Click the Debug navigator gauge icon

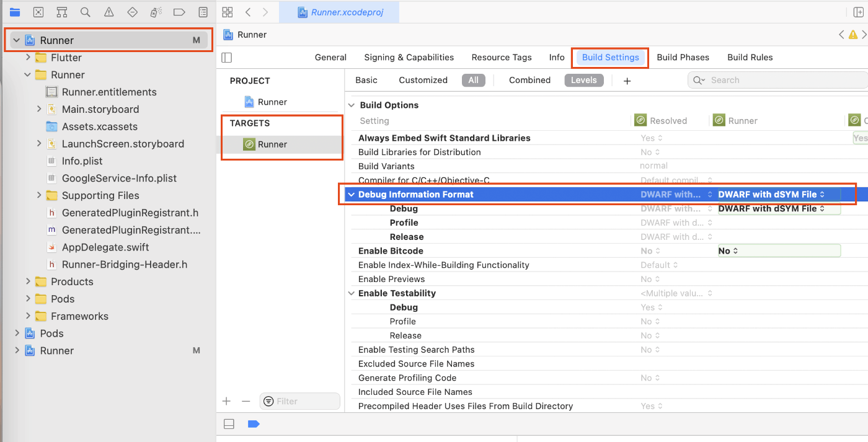[x=155, y=12]
